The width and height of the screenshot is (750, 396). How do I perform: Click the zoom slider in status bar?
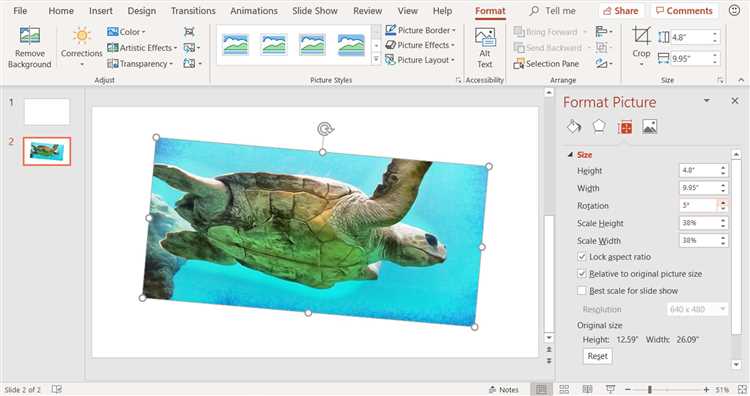click(650, 390)
